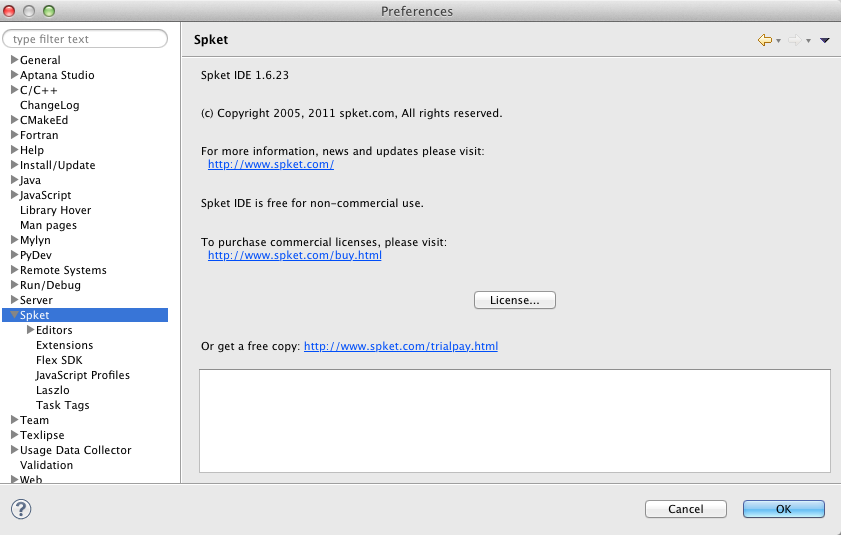Open the preferences page view menu triangle

pos(825,40)
